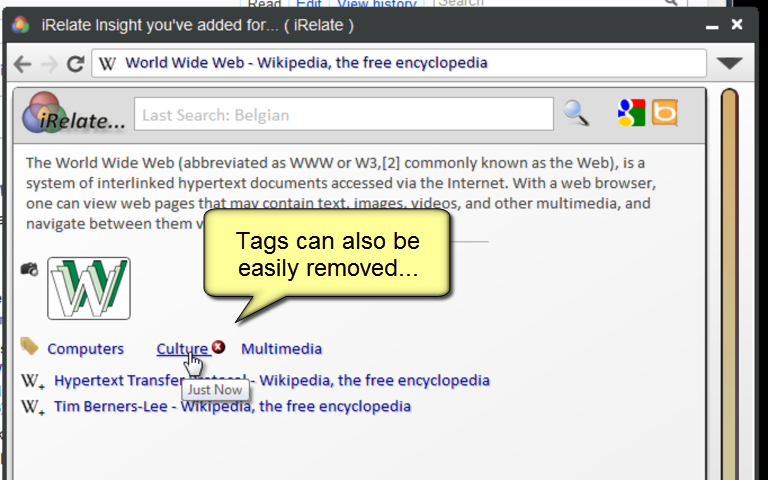The image size is (768, 480).
Task: Click the World Wide Web logo thumbnail
Action: 89,288
